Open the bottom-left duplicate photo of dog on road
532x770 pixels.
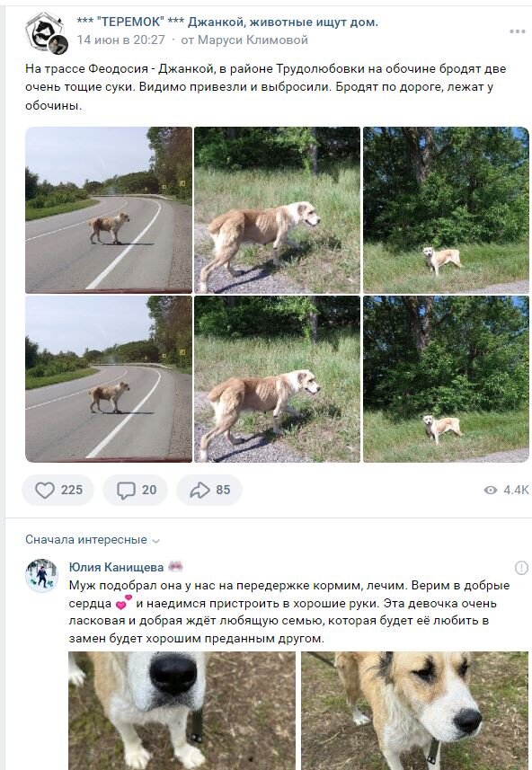pyautogui.click(x=109, y=379)
